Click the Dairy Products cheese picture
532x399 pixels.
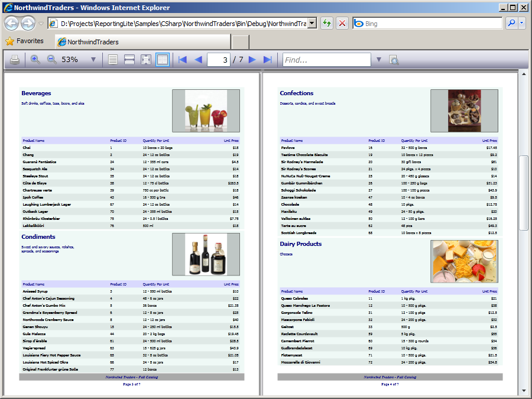(464, 261)
